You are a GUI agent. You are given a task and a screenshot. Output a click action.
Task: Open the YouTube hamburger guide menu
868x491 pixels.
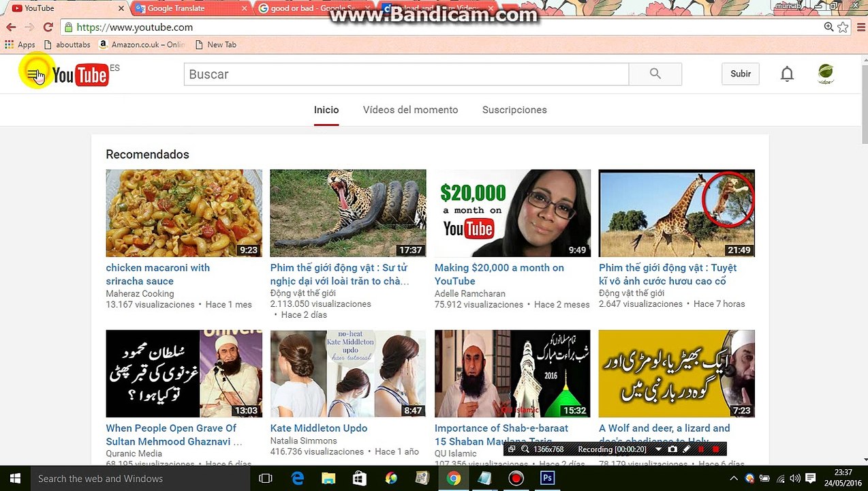tap(33, 74)
